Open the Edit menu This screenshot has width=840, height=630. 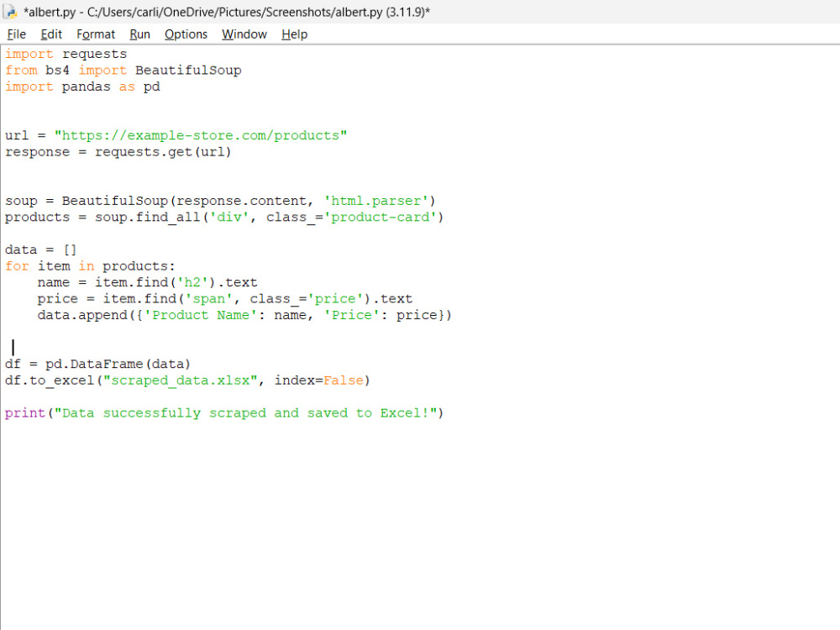tap(51, 34)
